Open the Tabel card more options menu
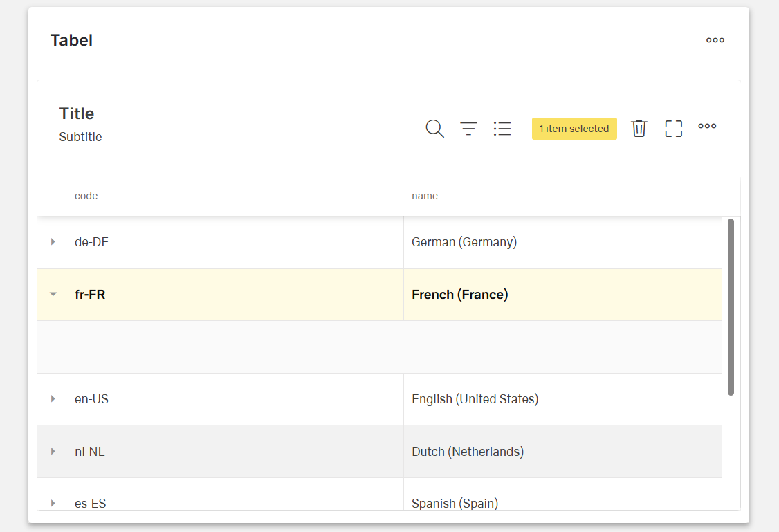 click(715, 40)
